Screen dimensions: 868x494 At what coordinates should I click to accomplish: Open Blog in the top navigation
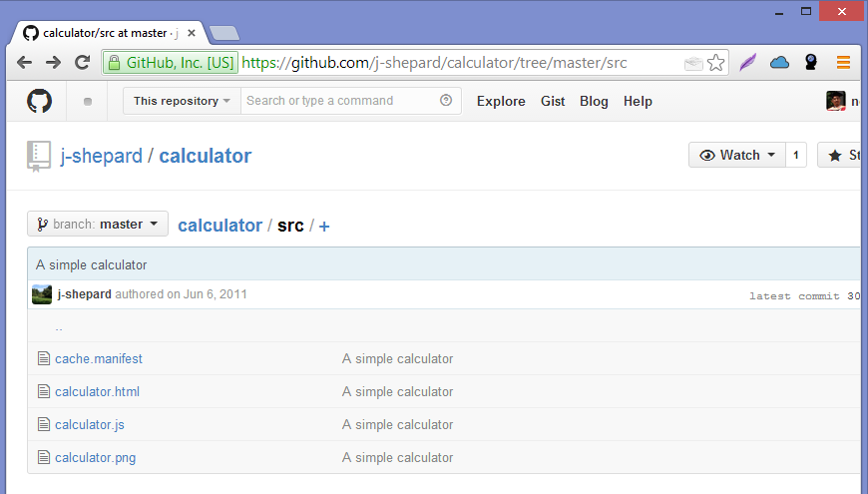(x=594, y=102)
